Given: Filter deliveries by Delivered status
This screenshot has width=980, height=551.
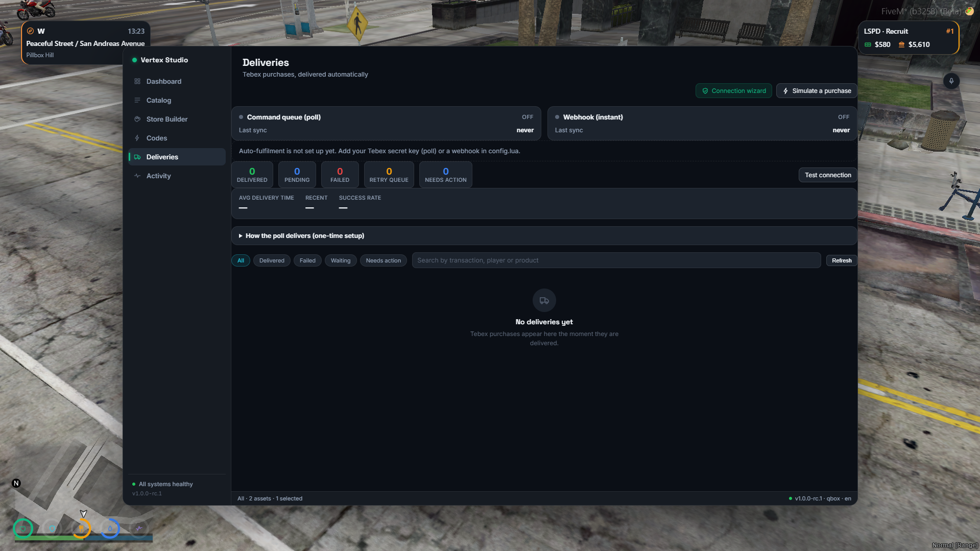Looking at the screenshot, I should tap(272, 260).
